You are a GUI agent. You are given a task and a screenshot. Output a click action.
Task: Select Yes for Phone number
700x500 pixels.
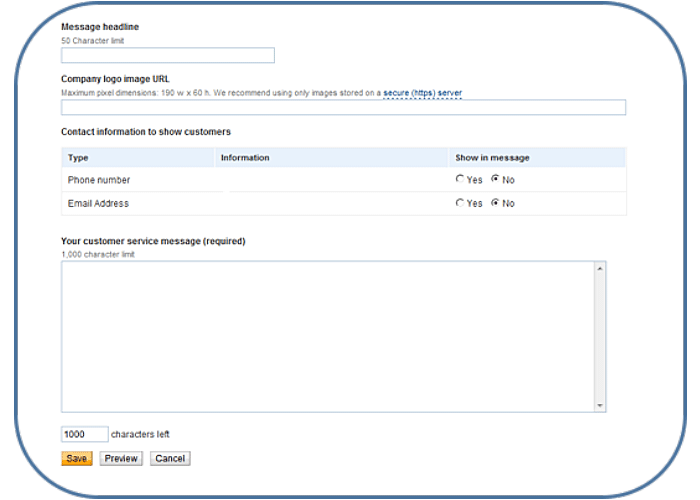pyautogui.click(x=460, y=180)
